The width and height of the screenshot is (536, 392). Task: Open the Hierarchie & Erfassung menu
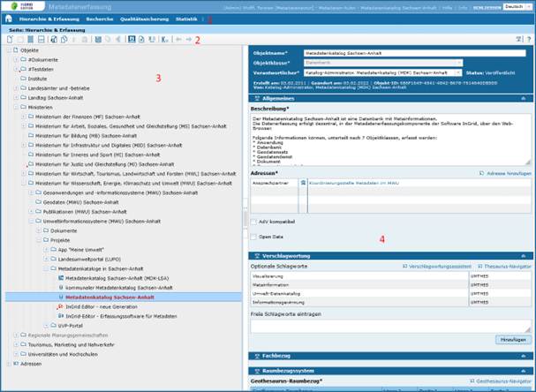tap(49, 19)
